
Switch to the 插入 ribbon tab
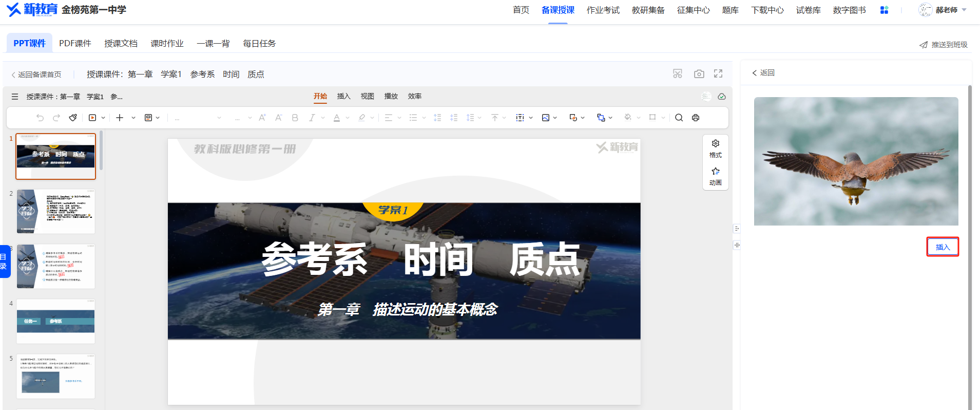[x=344, y=96]
